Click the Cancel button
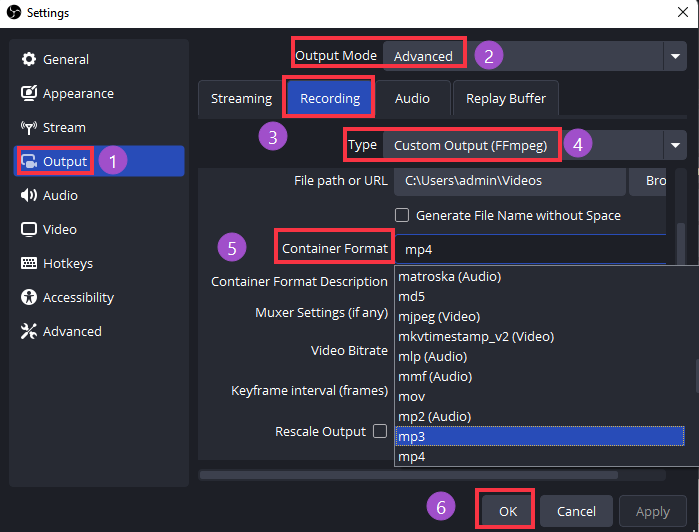The width and height of the screenshot is (699, 532). click(576, 511)
